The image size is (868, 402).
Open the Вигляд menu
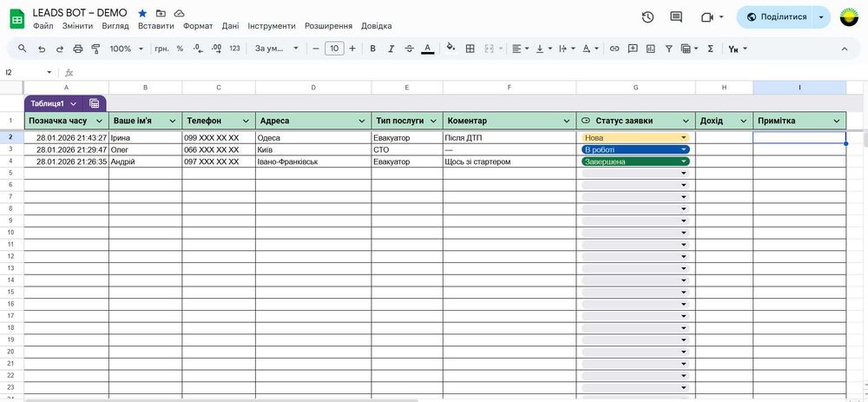[x=115, y=26]
